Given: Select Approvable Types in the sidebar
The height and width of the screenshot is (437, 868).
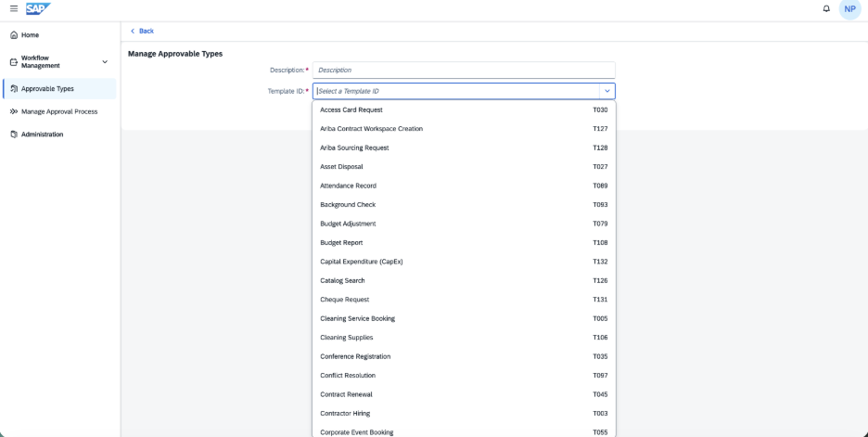Looking at the screenshot, I should click(59, 89).
